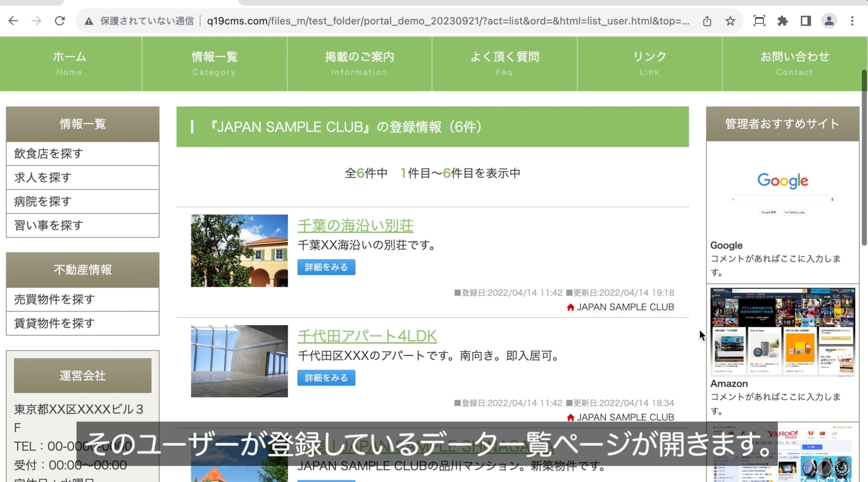Select 飲食店を探す in the sidebar
Screen dimensions: 868x482
click(x=83, y=154)
